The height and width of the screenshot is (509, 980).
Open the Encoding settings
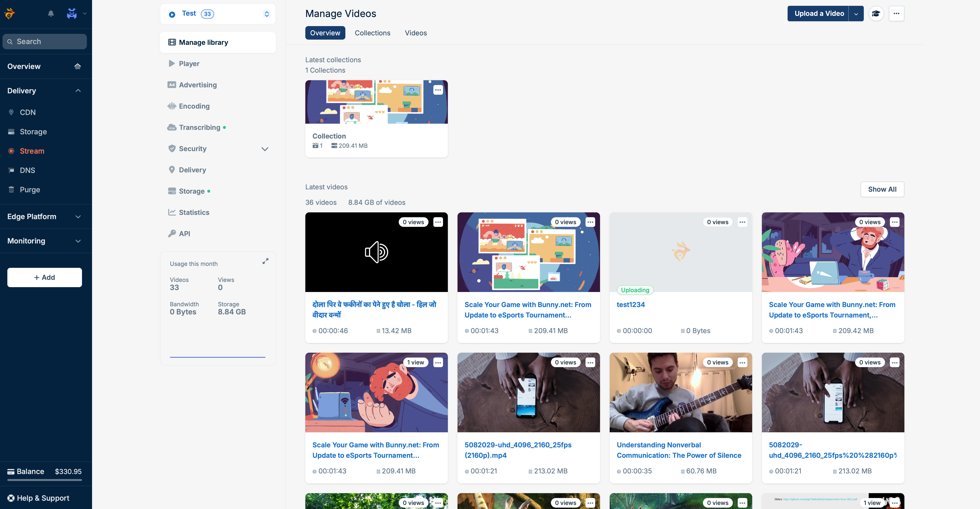click(194, 106)
